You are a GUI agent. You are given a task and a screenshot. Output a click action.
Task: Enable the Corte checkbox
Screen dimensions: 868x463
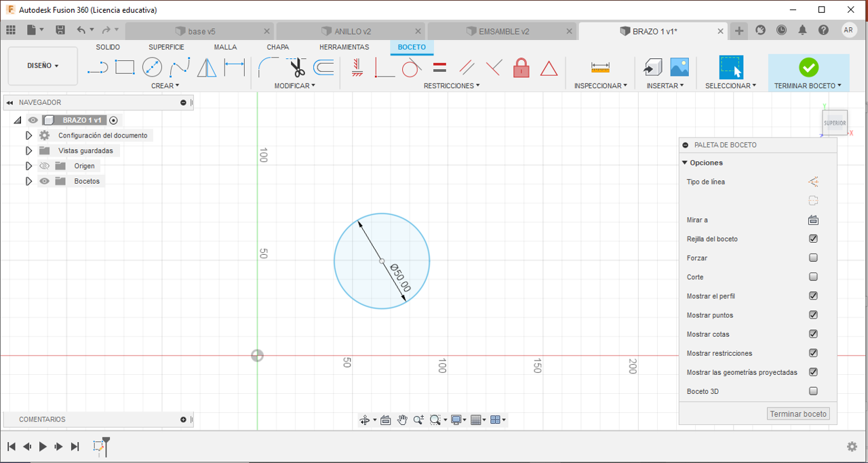813,277
